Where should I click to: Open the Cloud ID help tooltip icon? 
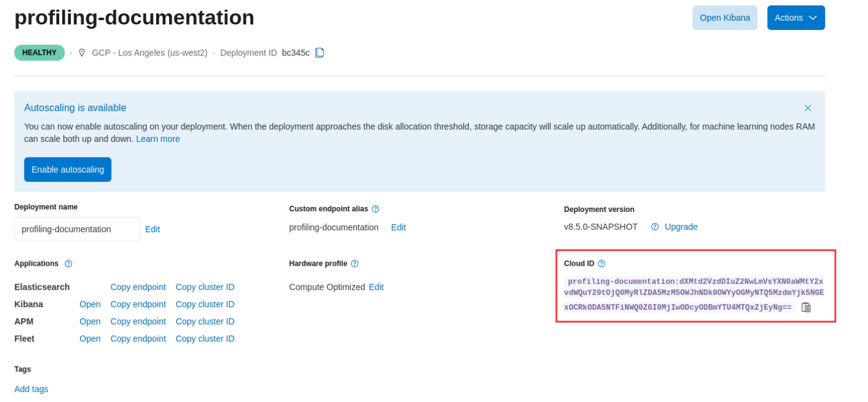pos(602,263)
